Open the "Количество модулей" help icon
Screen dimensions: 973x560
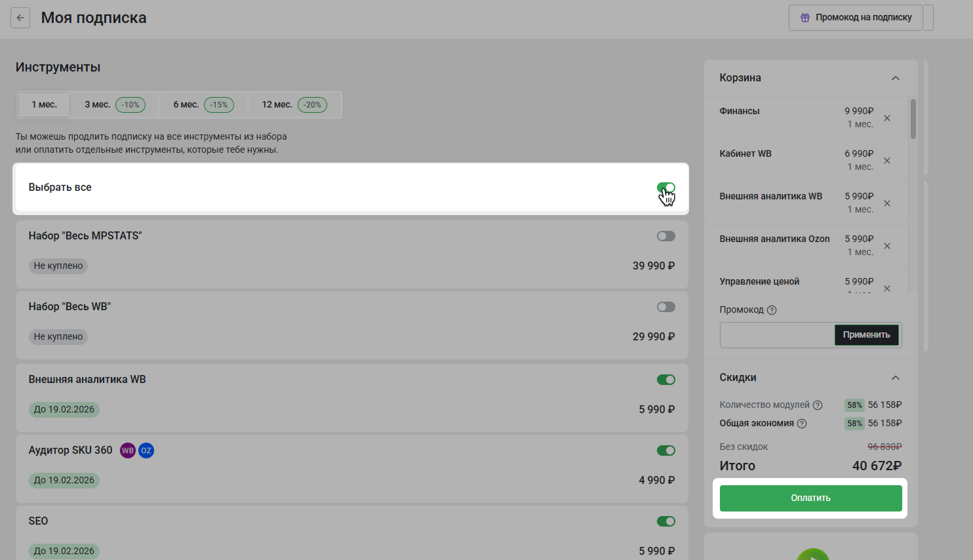pyautogui.click(x=818, y=405)
